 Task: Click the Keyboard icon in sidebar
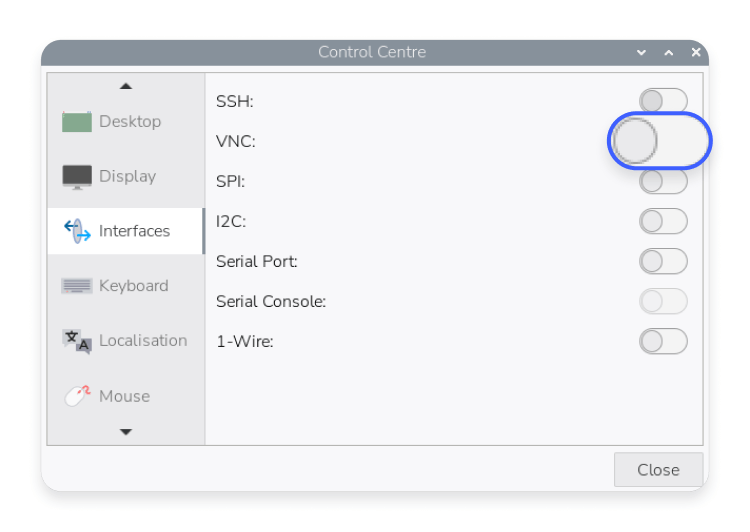[x=77, y=286]
